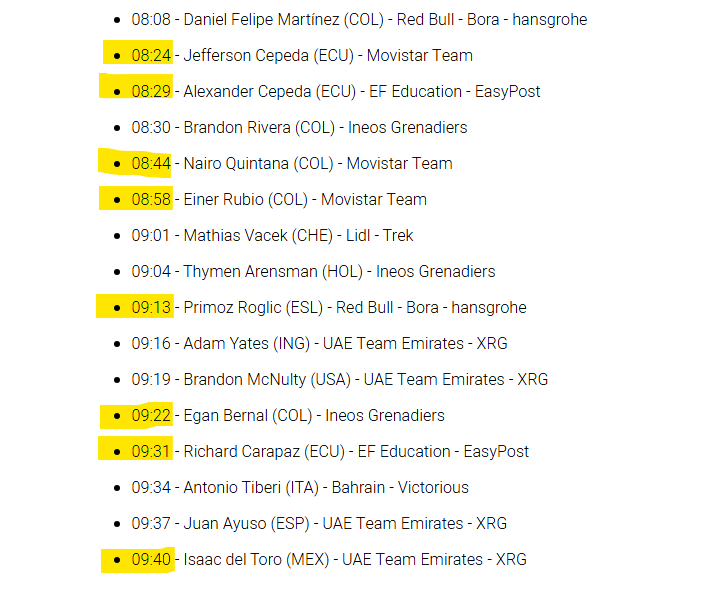Click EF Education - EasyPost on Alexander Cepeda line

454,92
